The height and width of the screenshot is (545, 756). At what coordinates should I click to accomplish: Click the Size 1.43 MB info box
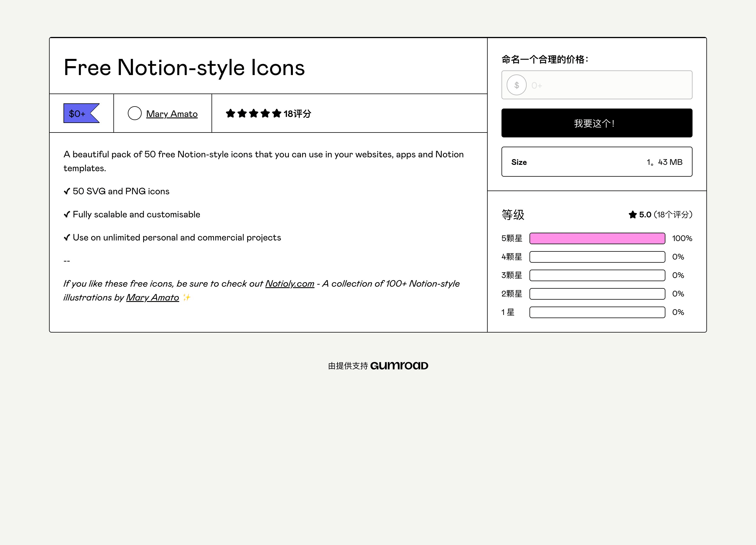[x=597, y=162]
